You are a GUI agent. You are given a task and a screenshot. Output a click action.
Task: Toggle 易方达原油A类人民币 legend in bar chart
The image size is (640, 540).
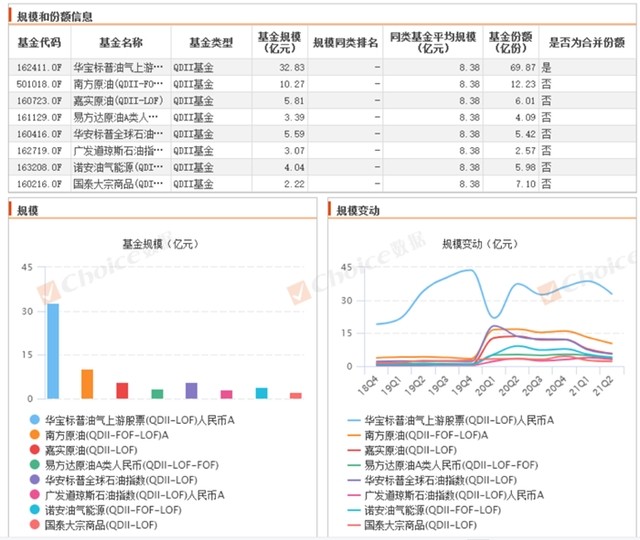click(x=124, y=465)
